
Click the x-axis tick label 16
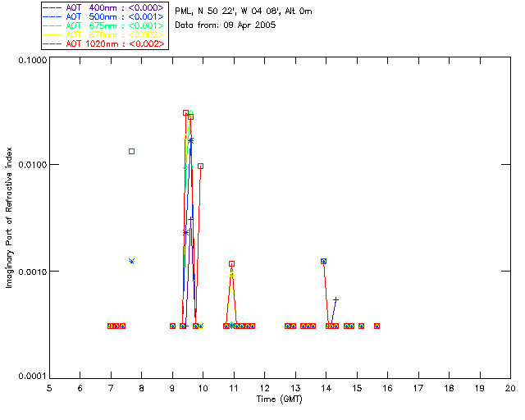point(387,388)
